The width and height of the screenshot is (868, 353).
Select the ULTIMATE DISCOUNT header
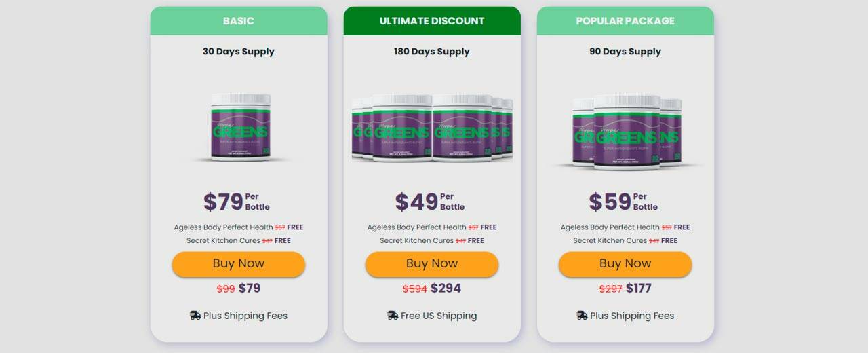click(x=432, y=21)
